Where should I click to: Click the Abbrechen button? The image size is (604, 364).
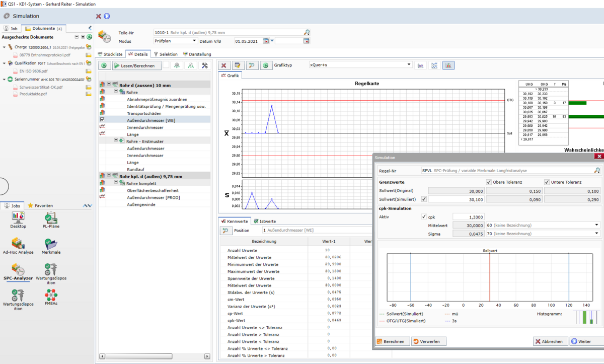(551, 341)
